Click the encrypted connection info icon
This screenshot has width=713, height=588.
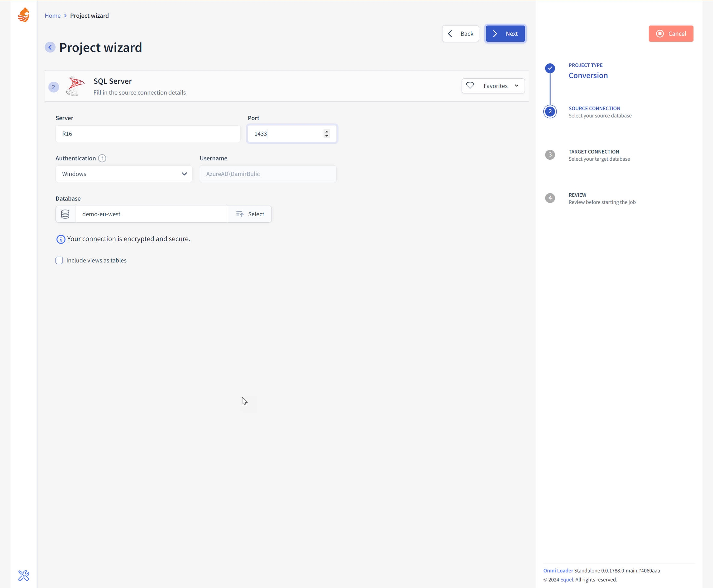click(61, 239)
